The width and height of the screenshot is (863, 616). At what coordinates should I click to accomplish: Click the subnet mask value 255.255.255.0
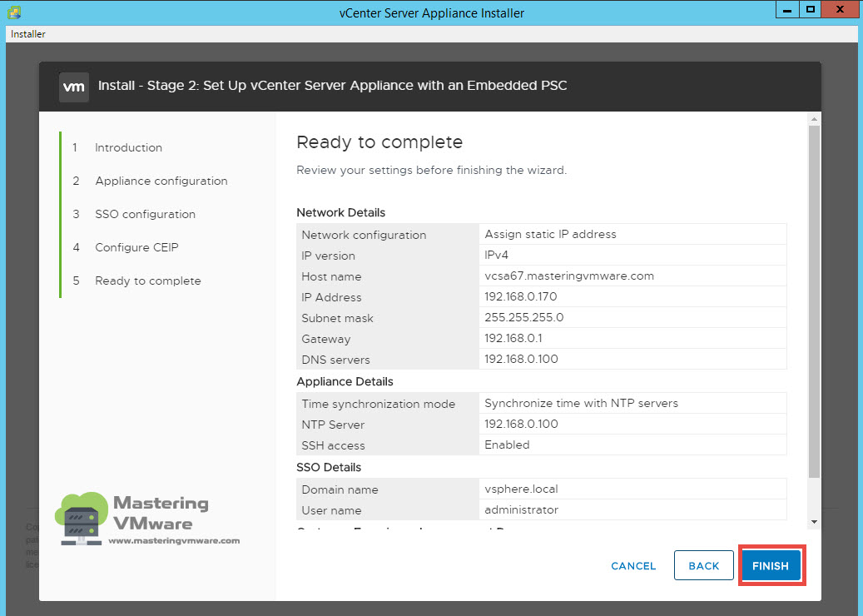tap(524, 318)
